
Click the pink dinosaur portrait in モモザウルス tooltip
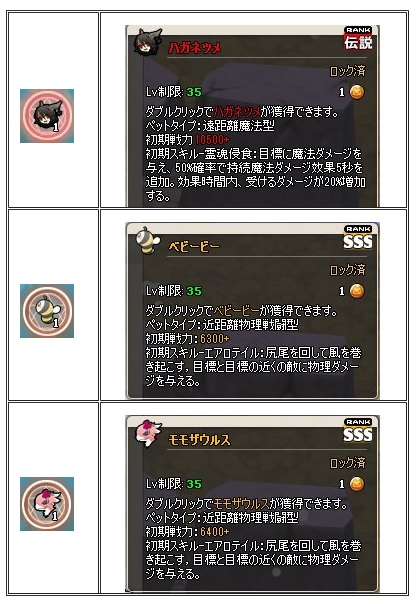coord(148,434)
